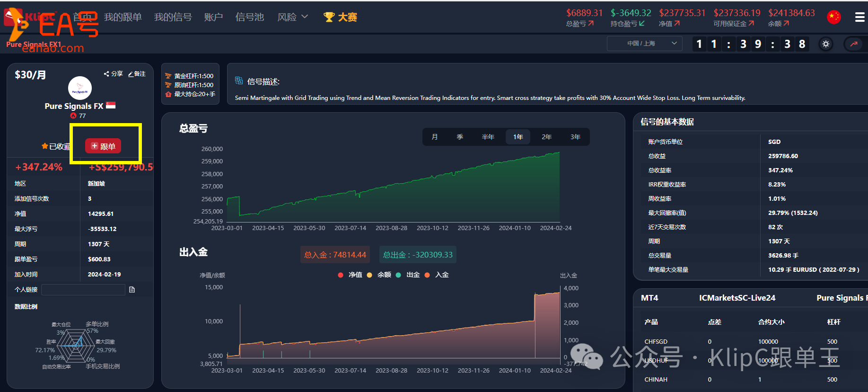The image size is (868, 392).
Task: Open the 账户 menu item
Action: coord(213,17)
